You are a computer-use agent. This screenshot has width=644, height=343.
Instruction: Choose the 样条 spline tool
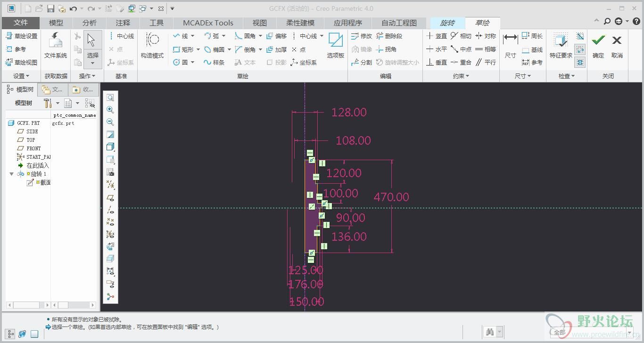(214, 62)
